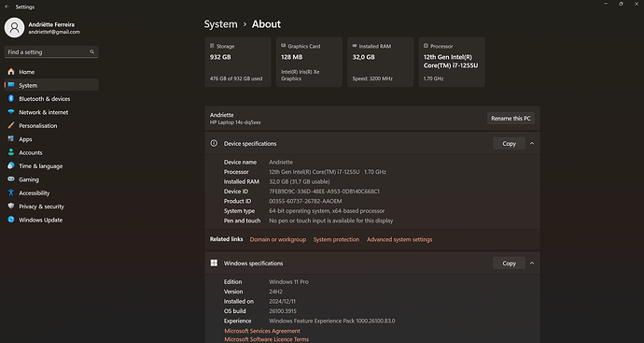Click the Rename this PC button
Image resolution: width=644 pixels, height=343 pixels.
(511, 119)
